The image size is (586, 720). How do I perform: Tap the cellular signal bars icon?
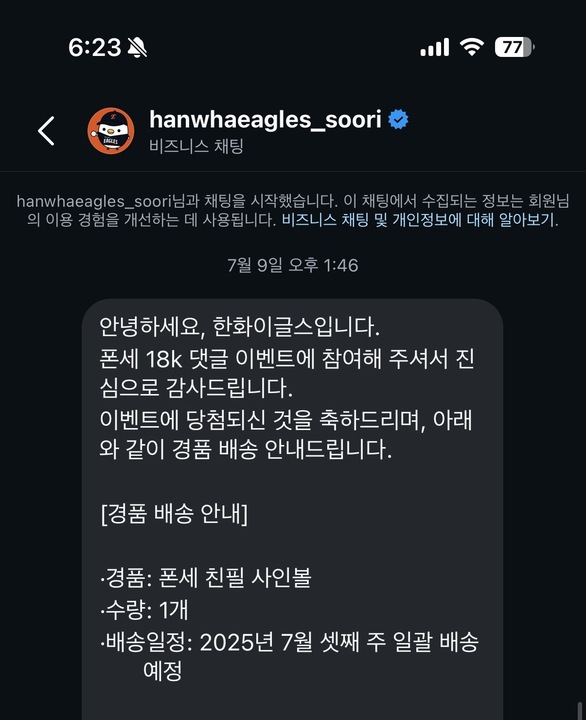[x=434, y=47]
